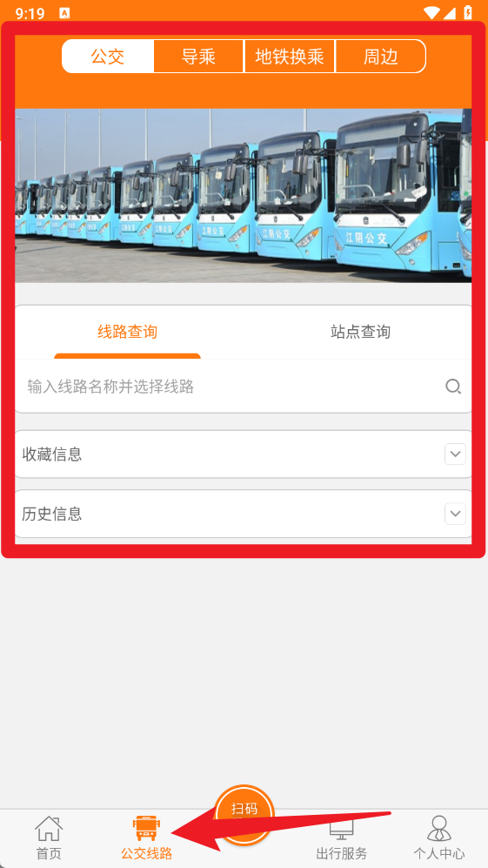Tap the Wi-Fi signal status icon
Screen dimensions: 488x868
(431, 12)
